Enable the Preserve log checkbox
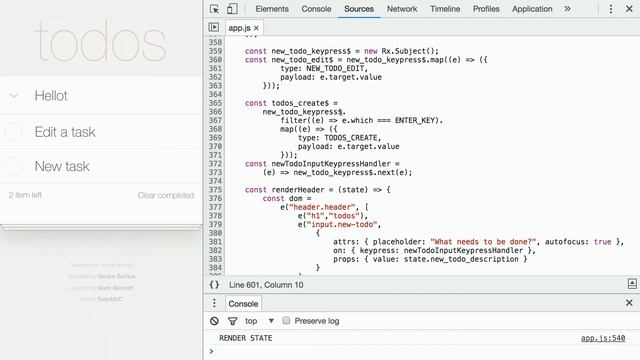The height and width of the screenshot is (360, 640). 286,320
